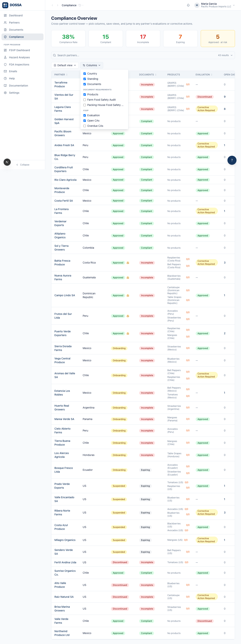This screenshot has width=241, height=644.
Task: Go to the Partners menu item
Action: (23, 23)
